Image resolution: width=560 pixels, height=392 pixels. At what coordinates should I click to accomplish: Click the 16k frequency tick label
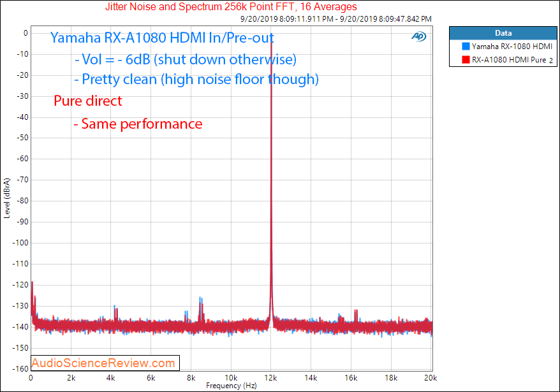[x=351, y=378]
